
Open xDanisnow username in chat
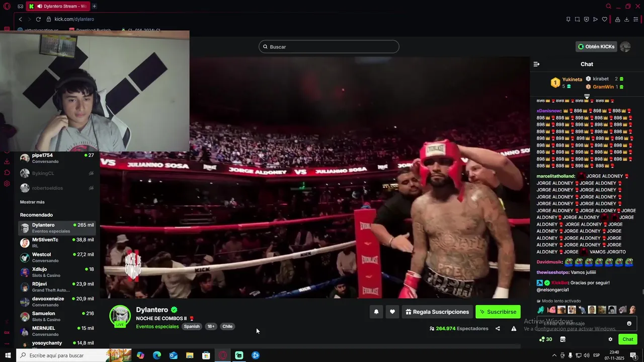pyautogui.click(x=548, y=111)
